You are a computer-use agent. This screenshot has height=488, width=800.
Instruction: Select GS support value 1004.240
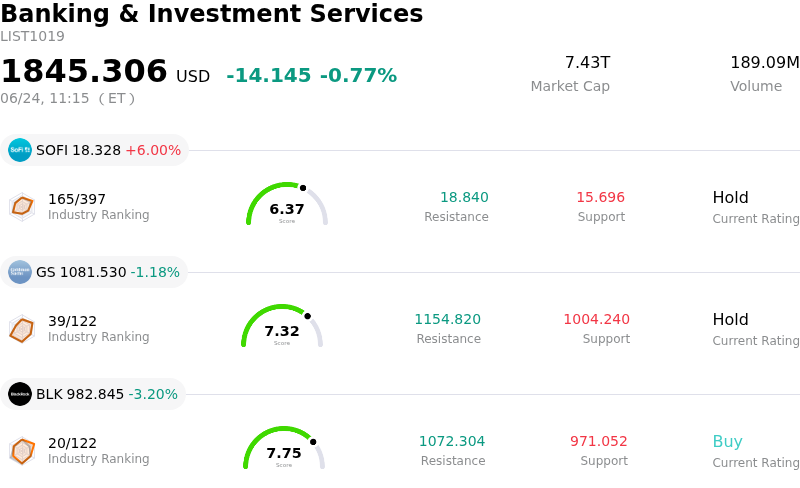[x=596, y=319]
